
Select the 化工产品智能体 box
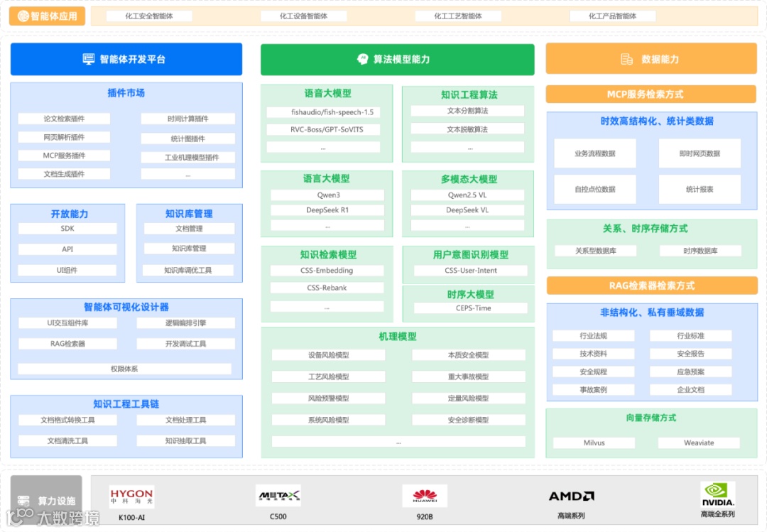coord(612,16)
